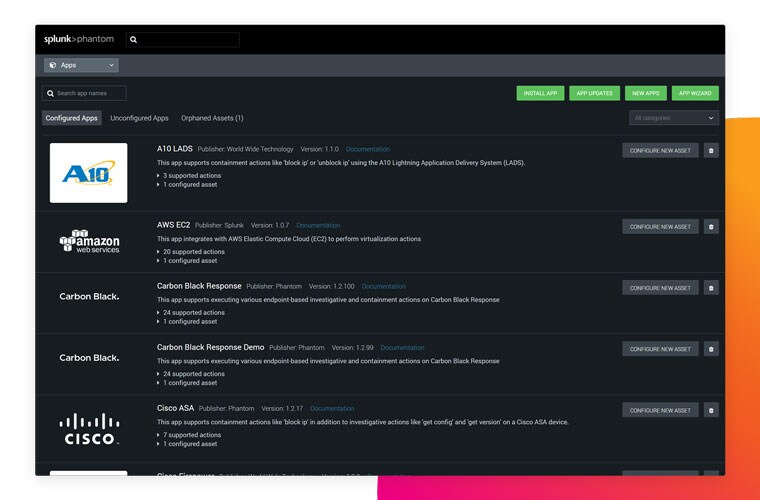Expand AWS EC2 1 configured asset

tap(187, 261)
